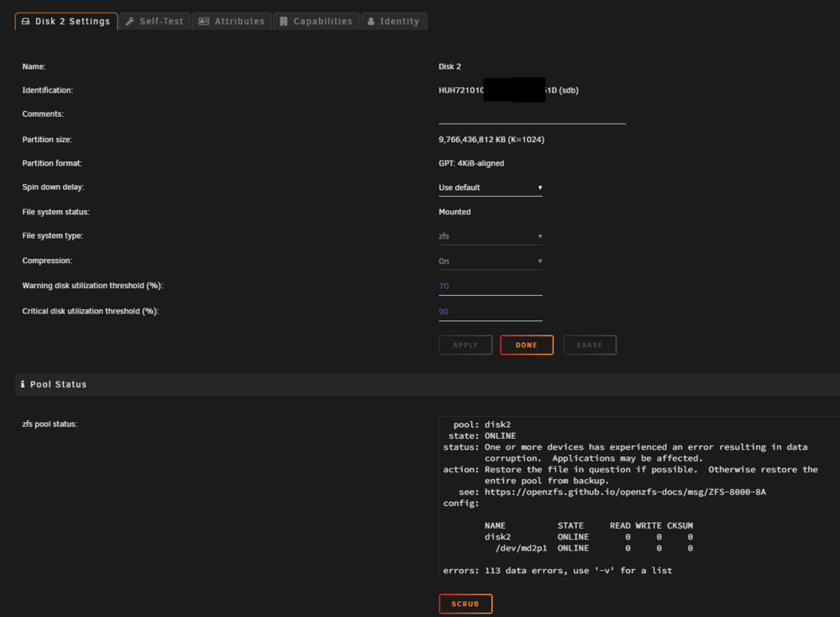Click the ID card icon on Attributes tab
The width and height of the screenshot is (840, 617).
pos(203,22)
